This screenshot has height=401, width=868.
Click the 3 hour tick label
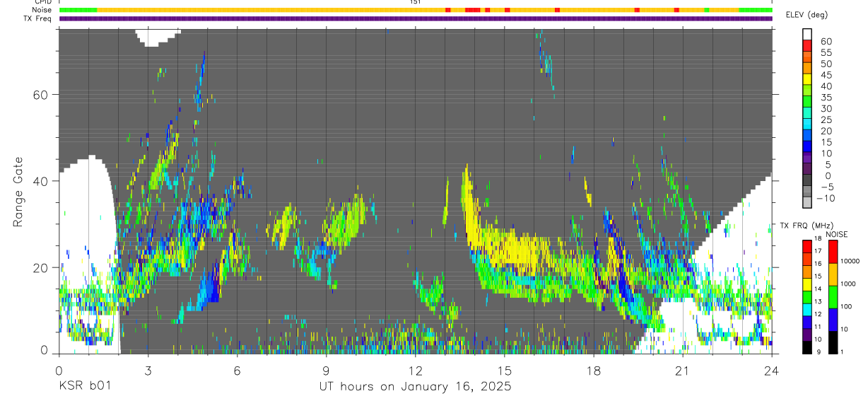pos(148,371)
